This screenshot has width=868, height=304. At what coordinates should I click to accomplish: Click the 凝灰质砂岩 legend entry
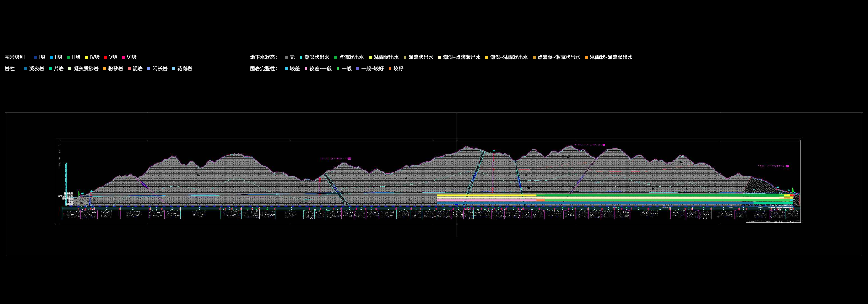(x=70, y=69)
